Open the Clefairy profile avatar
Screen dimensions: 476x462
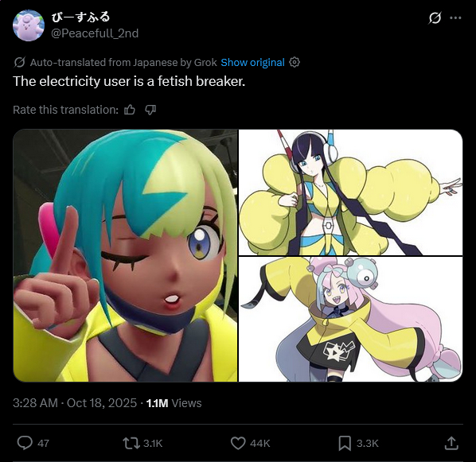pyautogui.click(x=29, y=25)
